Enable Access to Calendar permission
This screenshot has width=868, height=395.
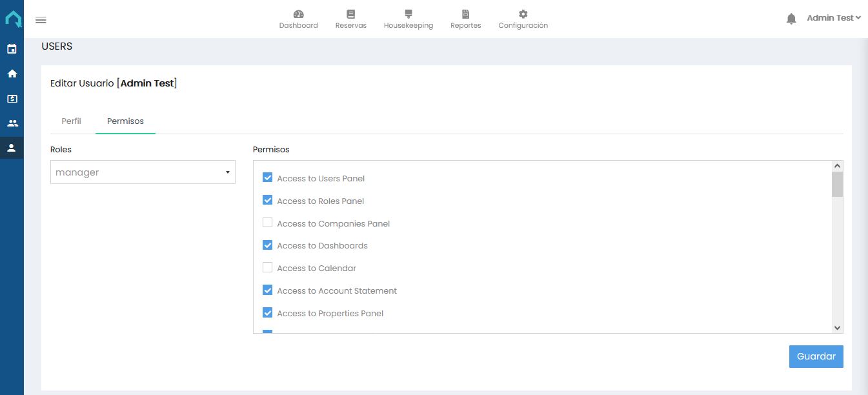pos(268,267)
